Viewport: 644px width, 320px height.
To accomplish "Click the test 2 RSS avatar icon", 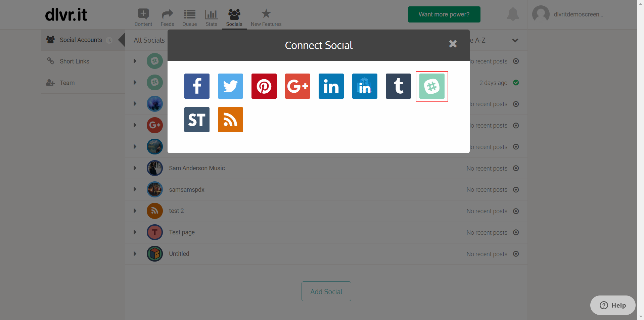I will [x=155, y=211].
